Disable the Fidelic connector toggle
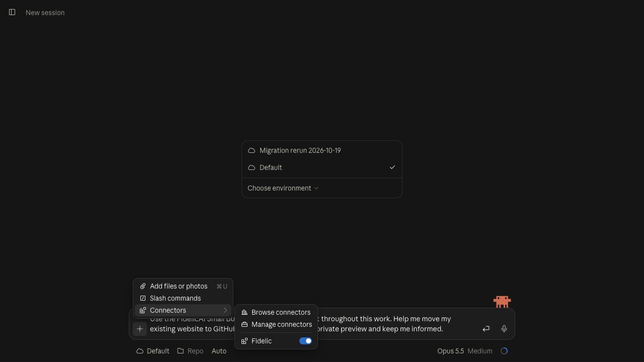 (x=305, y=341)
